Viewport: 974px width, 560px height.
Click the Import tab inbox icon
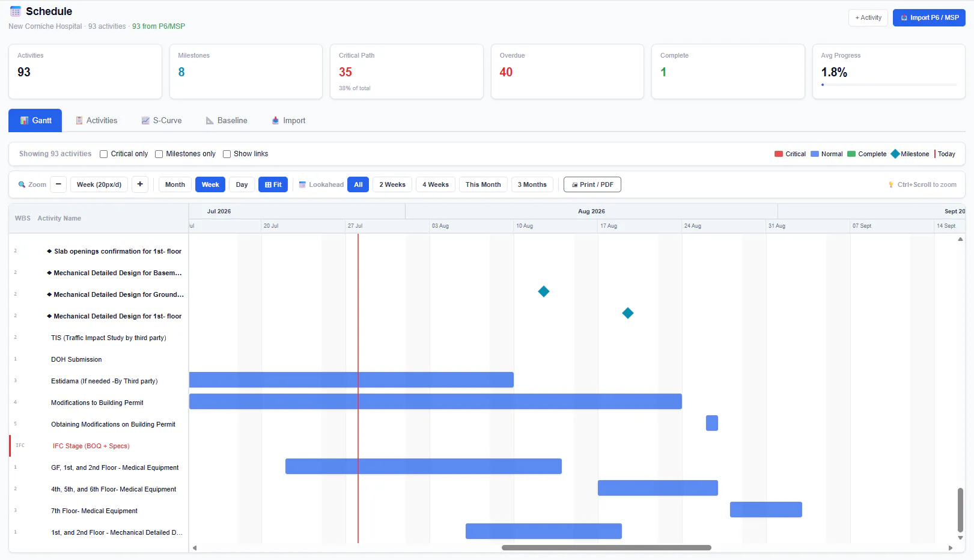[275, 121]
